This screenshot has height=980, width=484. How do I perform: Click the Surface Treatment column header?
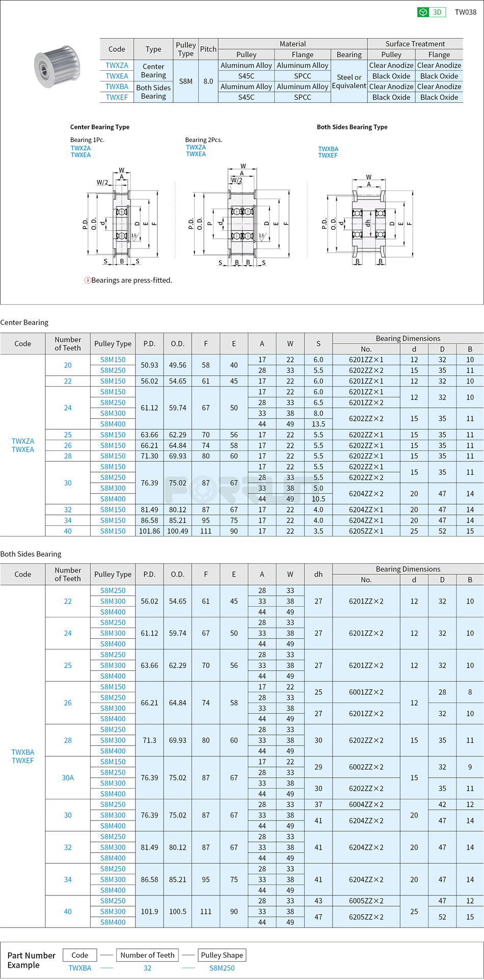pyautogui.click(x=415, y=44)
